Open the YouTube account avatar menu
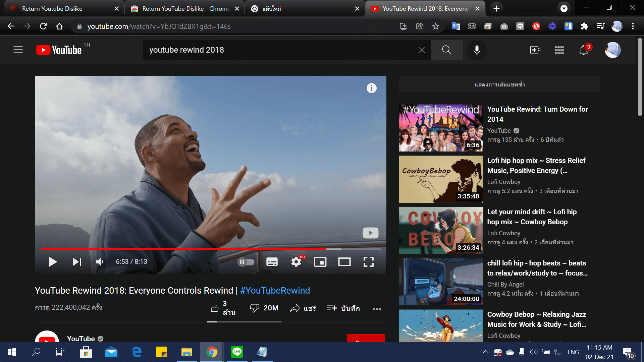This screenshot has height=362, width=644. [612, 50]
